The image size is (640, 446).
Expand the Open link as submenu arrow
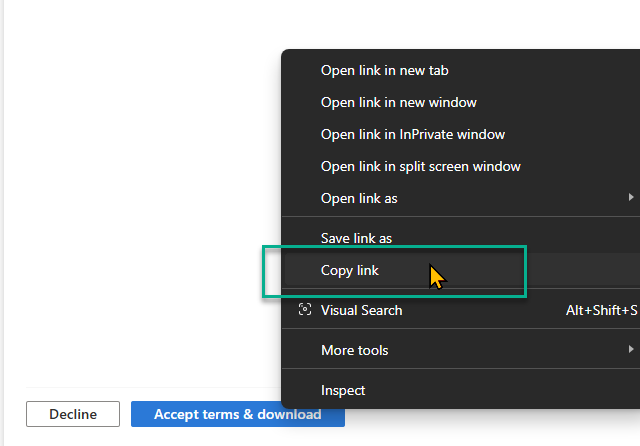click(x=631, y=198)
